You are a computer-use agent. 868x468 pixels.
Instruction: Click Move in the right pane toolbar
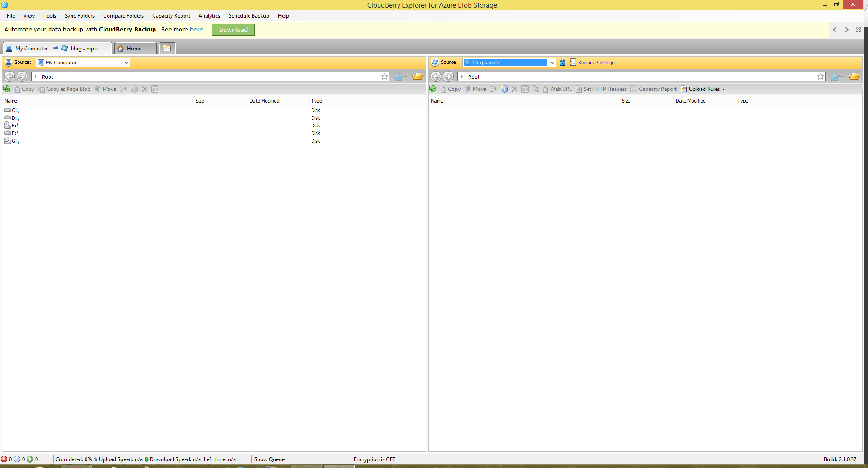pyautogui.click(x=475, y=89)
